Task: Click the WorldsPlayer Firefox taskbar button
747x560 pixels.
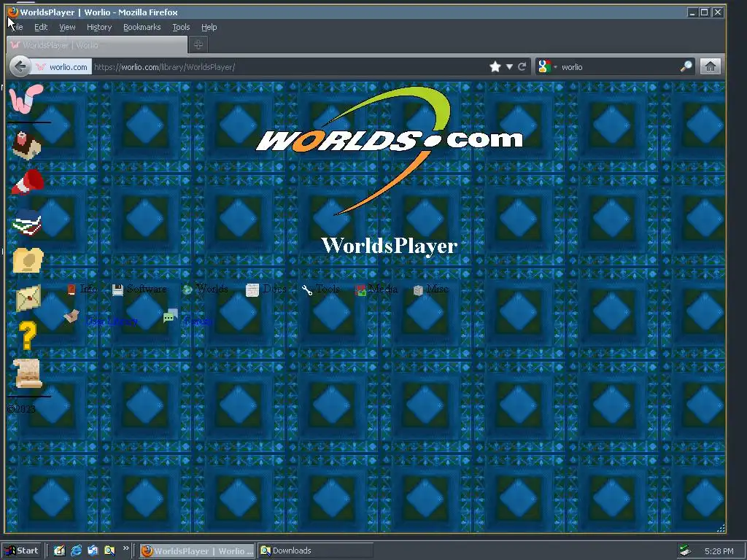Action: click(197, 551)
